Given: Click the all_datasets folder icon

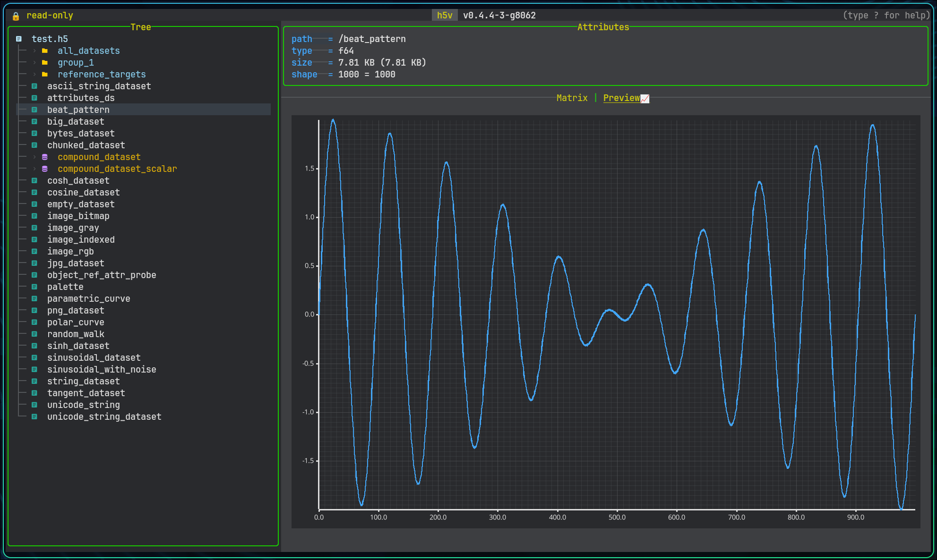Looking at the screenshot, I should (x=45, y=51).
